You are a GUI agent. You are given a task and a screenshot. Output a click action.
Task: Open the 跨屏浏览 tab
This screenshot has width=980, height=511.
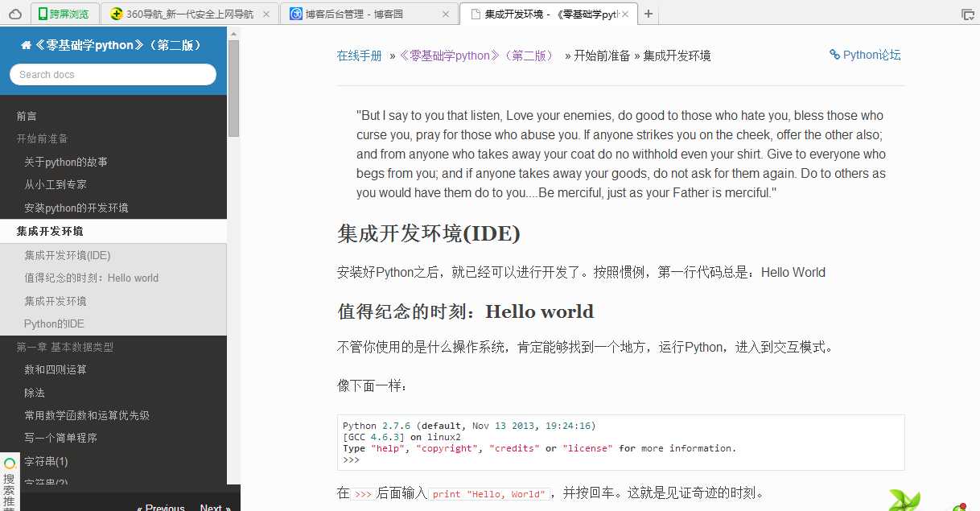click(66, 14)
